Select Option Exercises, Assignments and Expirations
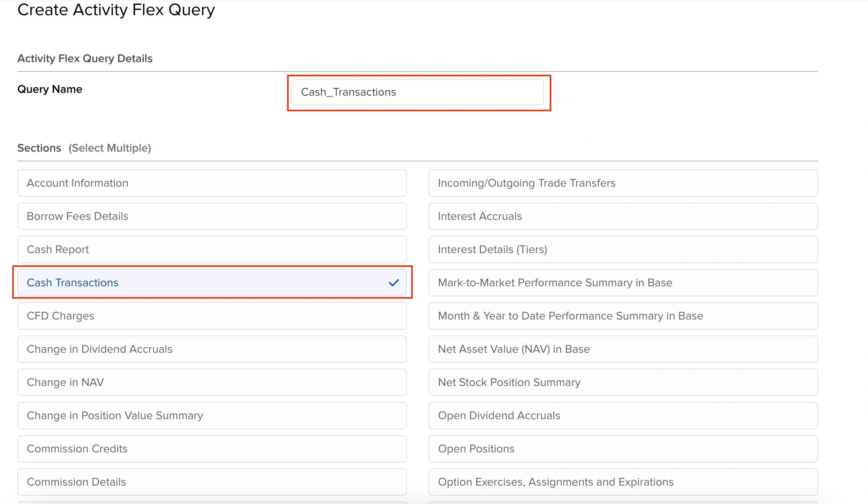Screen dimensions: 868x504 point(623,482)
